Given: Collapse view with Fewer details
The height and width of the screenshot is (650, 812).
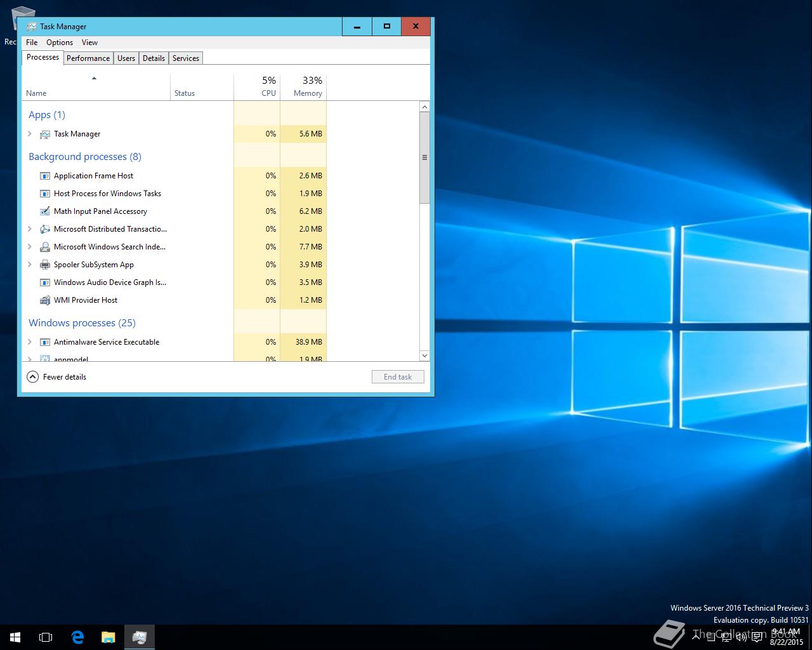Looking at the screenshot, I should point(57,377).
